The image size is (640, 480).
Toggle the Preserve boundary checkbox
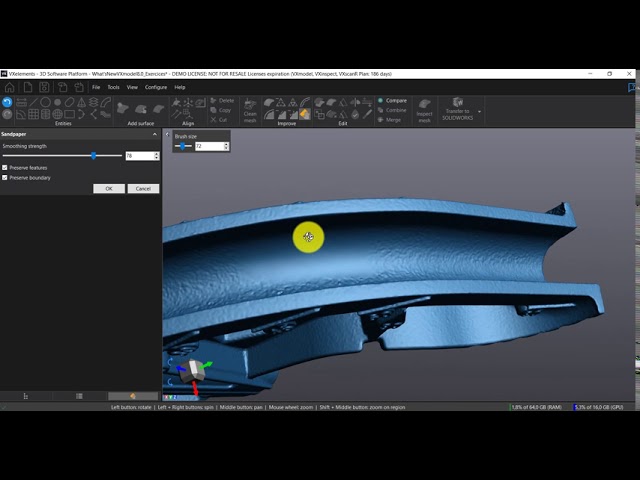click(x=5, y=177)
